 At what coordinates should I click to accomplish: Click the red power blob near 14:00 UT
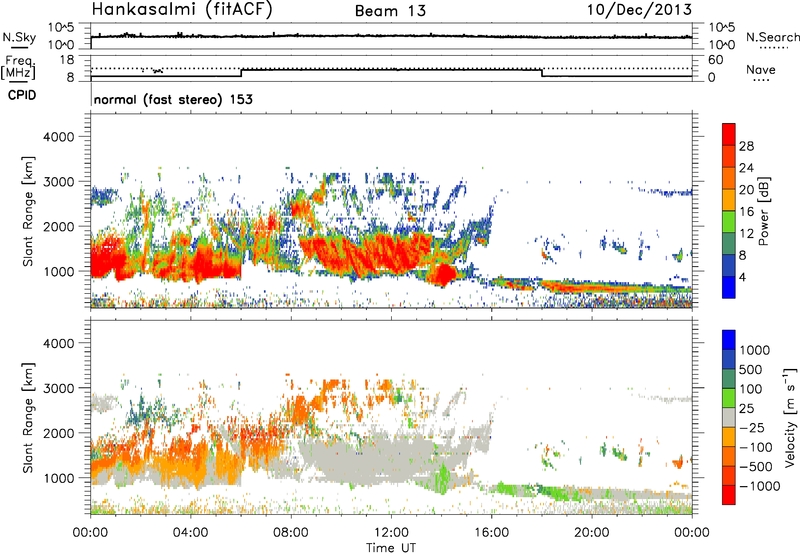click(x=443, y=274)
